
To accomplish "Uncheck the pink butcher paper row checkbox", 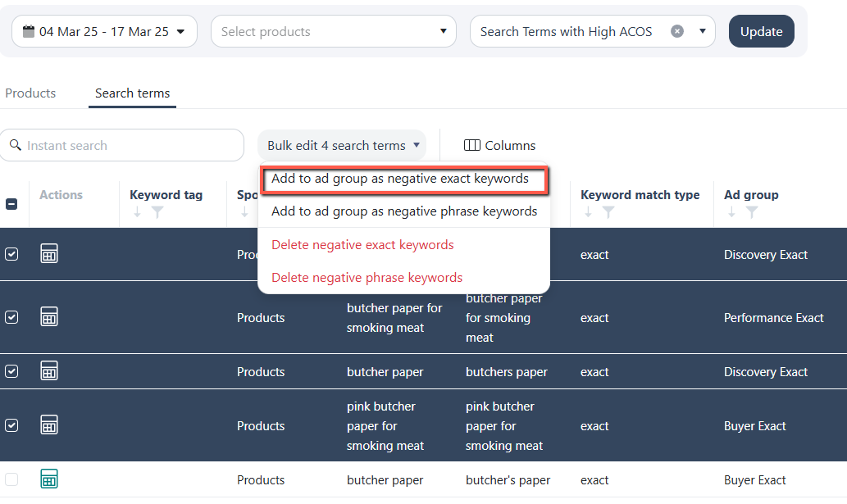I will (x=11, y=425).
